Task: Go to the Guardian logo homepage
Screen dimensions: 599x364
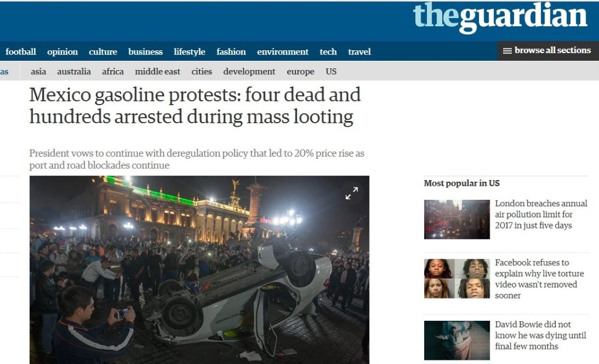Action: pos(500,17)
